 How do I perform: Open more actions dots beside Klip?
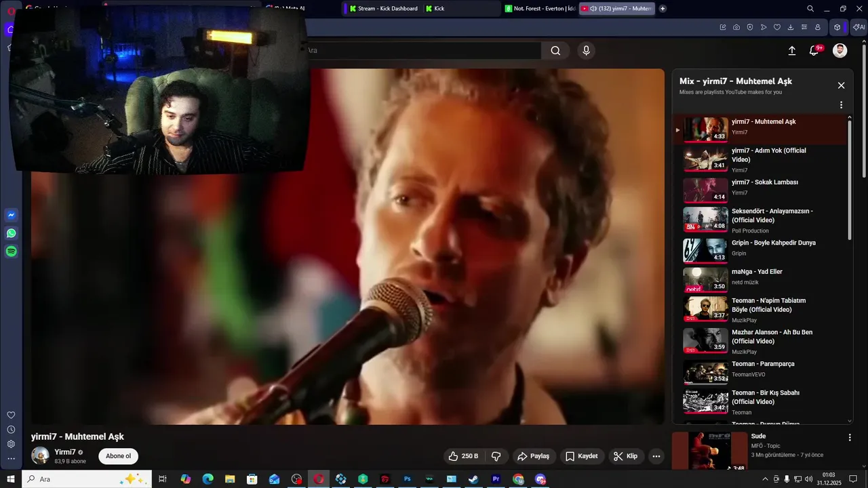pyautogui.click(x=656, y=456)
